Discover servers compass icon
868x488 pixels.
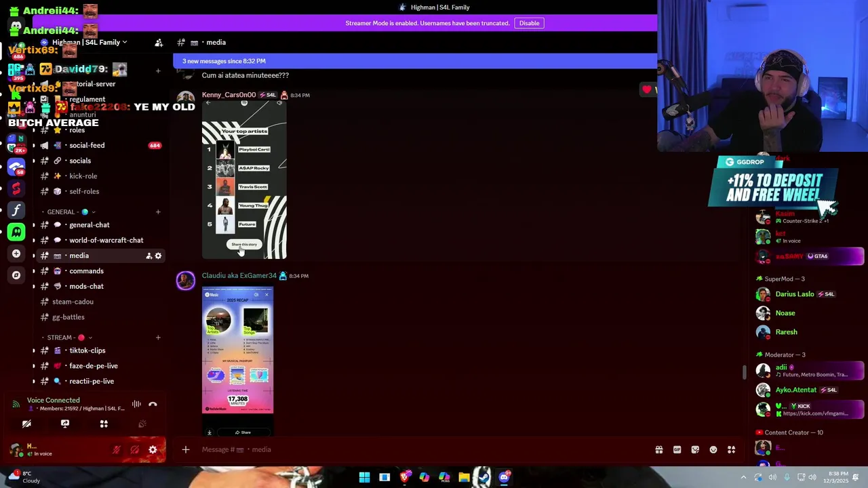pos(16,275)
